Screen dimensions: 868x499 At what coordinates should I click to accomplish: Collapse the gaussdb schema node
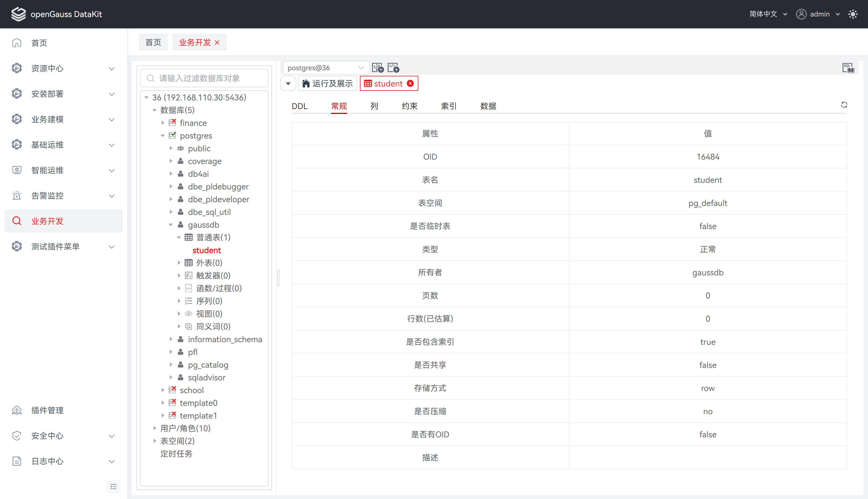point(171,225)
